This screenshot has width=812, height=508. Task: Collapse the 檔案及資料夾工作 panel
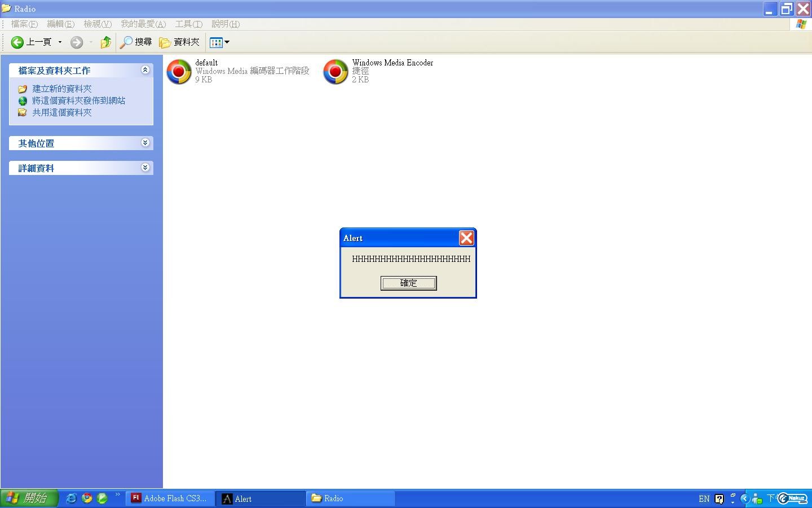pyautogui.click(x=145, y=70)
